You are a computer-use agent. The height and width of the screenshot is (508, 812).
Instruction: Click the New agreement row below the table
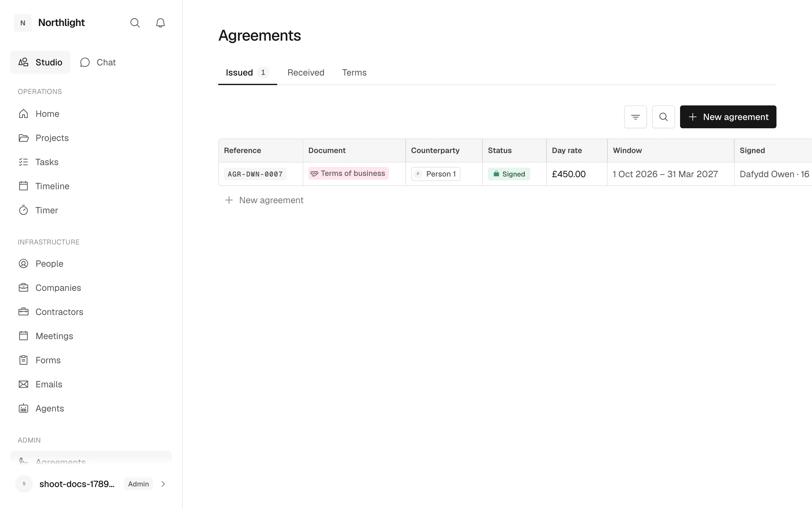coord(264,200)
